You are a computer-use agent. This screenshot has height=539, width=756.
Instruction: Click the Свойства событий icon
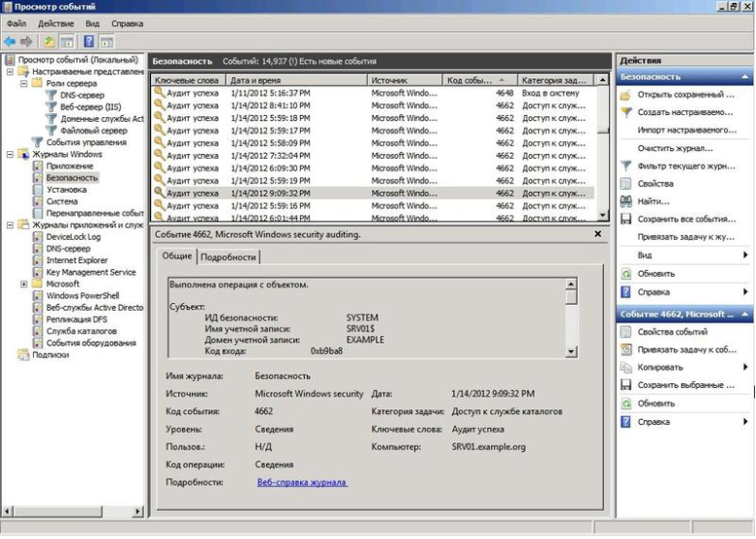pyautogui.click(x=626, y=332)
